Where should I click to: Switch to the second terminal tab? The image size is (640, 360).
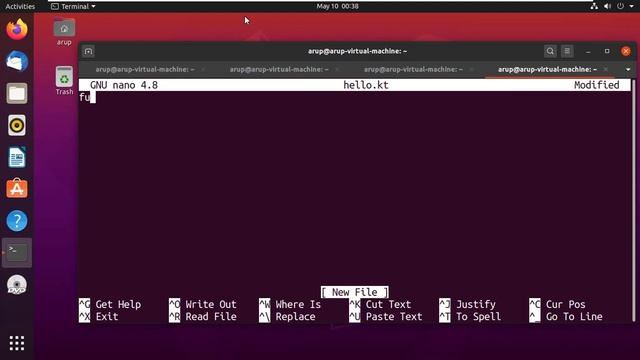click(279, 69)
